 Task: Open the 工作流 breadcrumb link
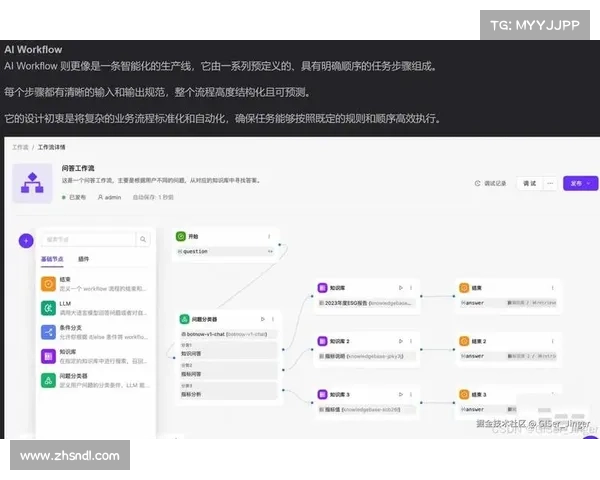(20, 147)
